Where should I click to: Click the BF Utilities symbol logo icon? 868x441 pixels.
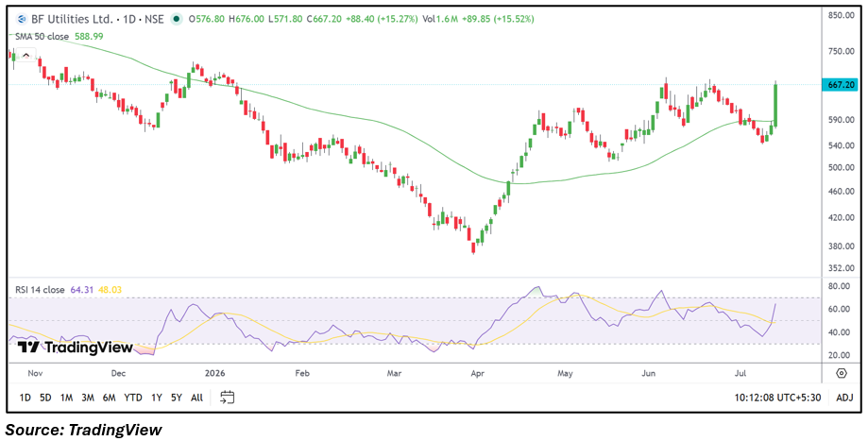(22, 20)
